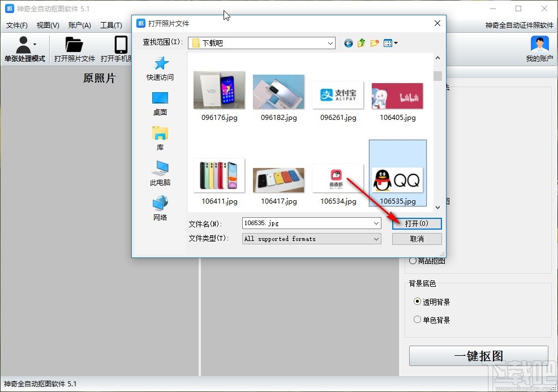Expand the 查找范围 location dropdown
Screen dimensions: 558x392
click(329, 43)
